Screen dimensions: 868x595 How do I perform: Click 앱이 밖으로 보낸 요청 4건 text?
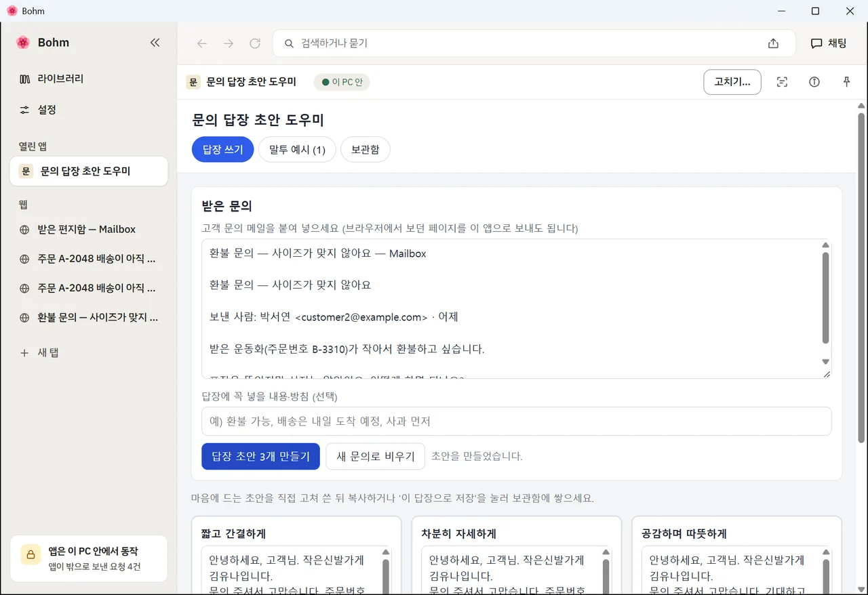click(x=94, y=567)
